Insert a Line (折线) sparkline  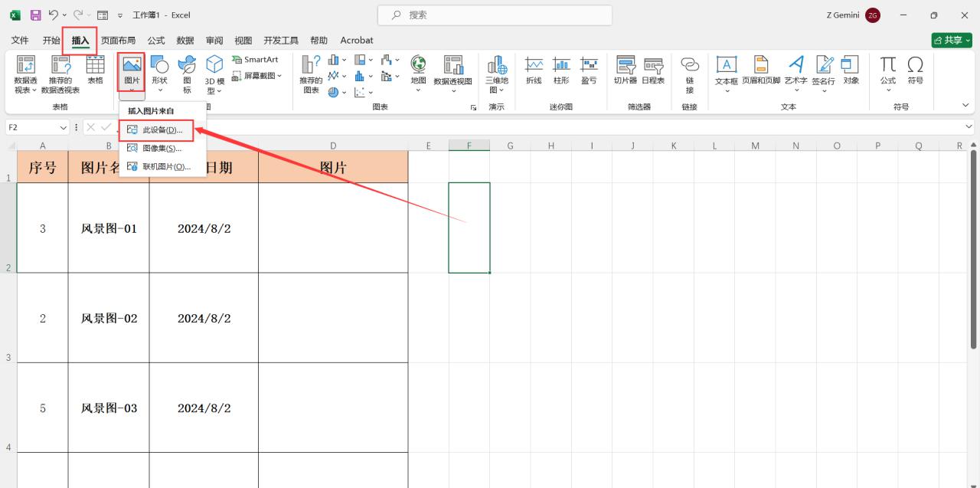534,70
